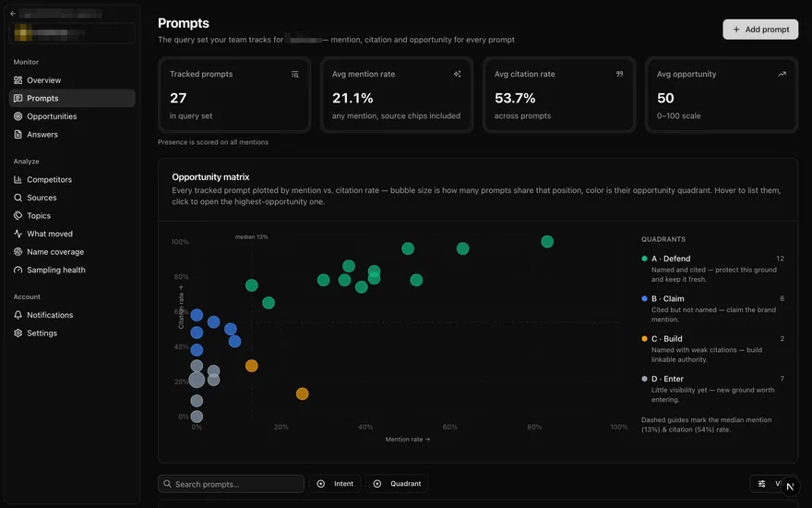
Task: Click the Sources magnifier icon
Action: point(18,198)
